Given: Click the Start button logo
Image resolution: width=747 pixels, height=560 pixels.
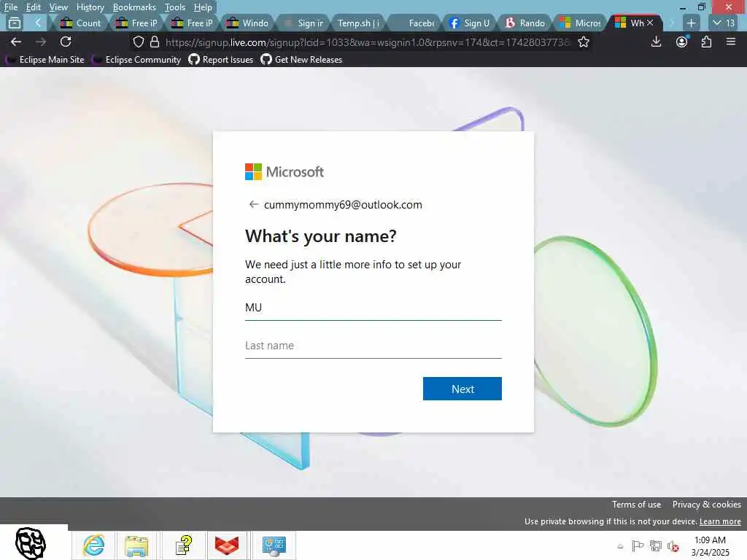Looking at the screenshot, I should point(31,543).
